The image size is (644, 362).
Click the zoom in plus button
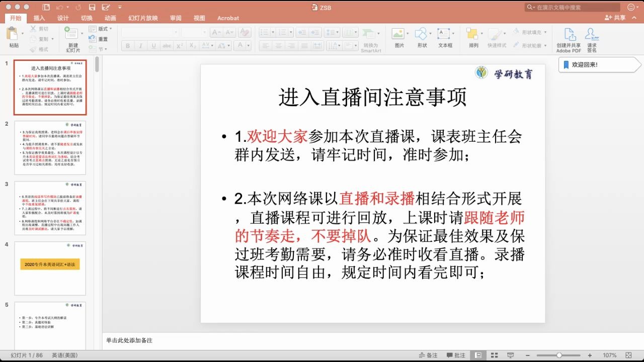[x=590, y=355]
